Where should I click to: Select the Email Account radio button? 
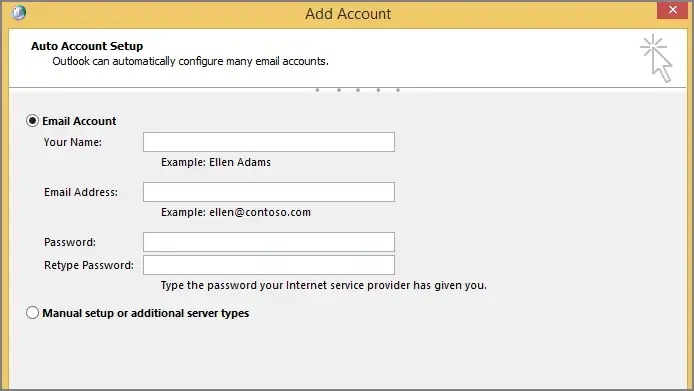tap(32, 121)
